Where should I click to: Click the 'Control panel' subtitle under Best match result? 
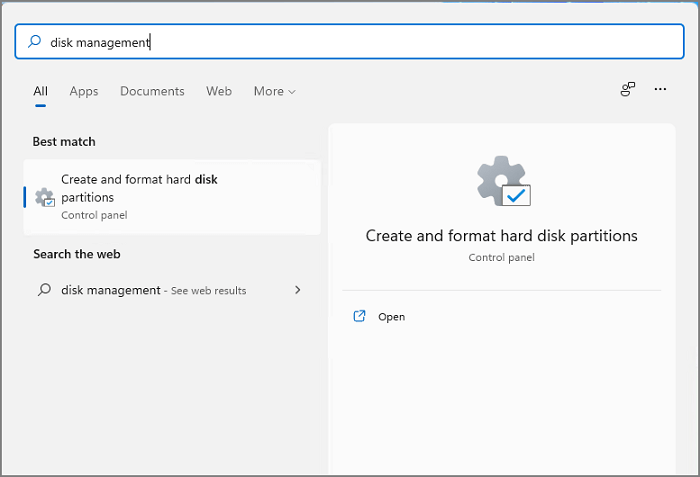click(94, 215)
